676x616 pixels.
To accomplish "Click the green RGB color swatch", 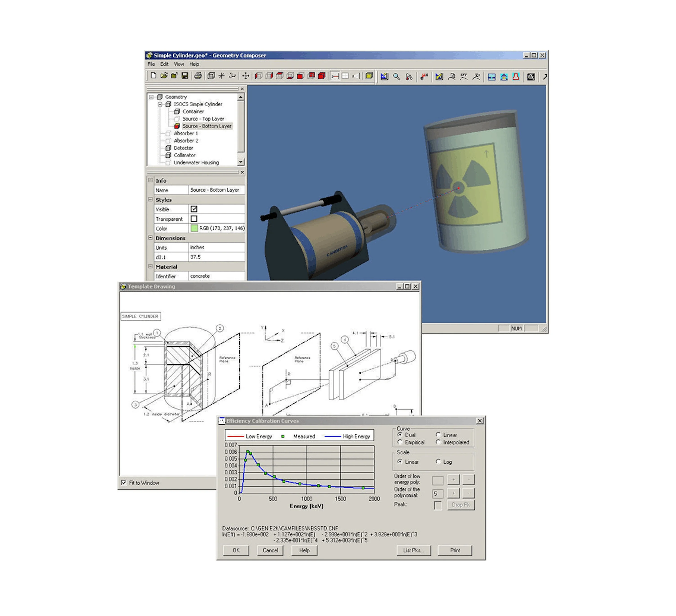I will pos(194,228).
